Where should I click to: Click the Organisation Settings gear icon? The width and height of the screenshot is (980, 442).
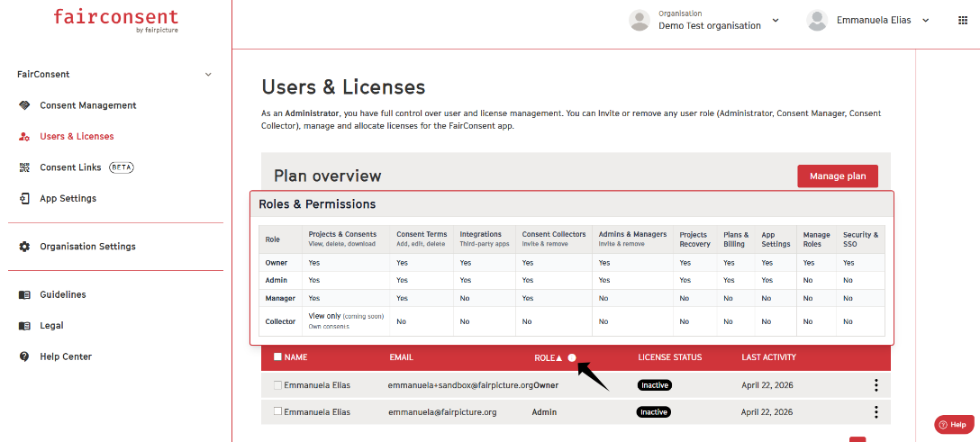tap(24, 247)
